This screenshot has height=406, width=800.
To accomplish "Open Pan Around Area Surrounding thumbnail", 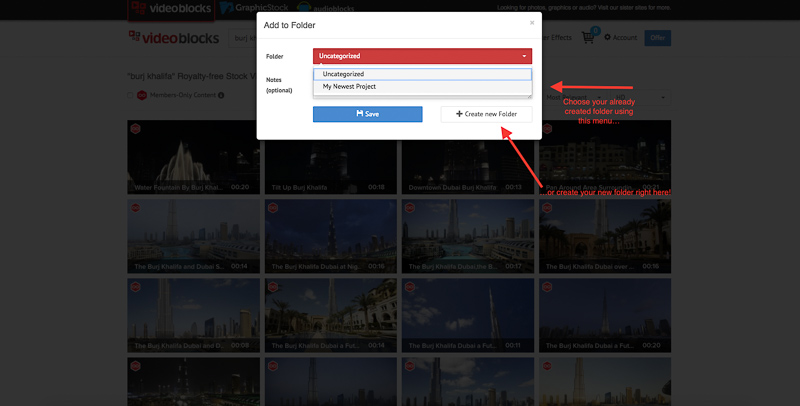I will (x=605, y=157).
